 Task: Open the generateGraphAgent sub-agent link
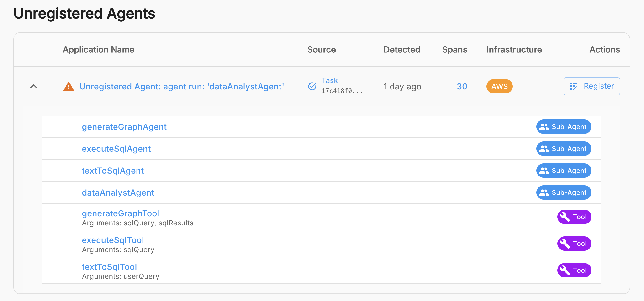[x=124, y=127]
